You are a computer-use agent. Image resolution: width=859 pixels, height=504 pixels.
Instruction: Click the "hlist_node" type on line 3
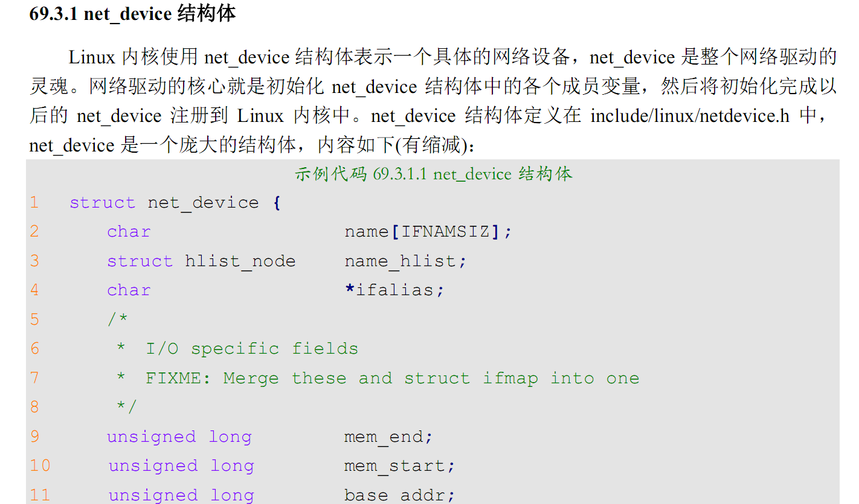240,261
